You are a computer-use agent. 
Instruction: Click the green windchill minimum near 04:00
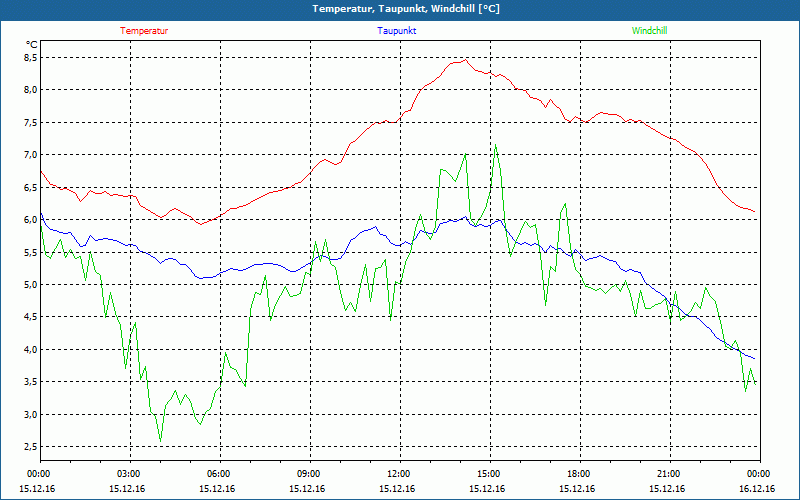click(x=161, y=441)
